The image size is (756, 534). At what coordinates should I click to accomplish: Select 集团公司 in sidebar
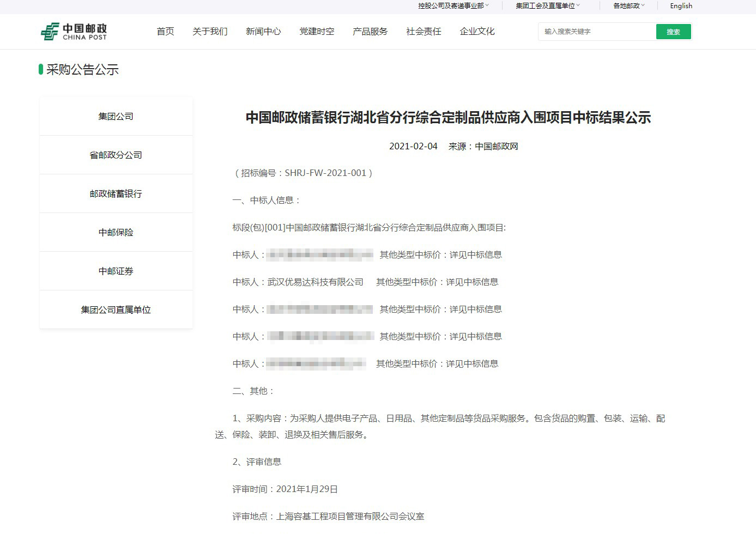pyautogui.click(x=116, y=117)
